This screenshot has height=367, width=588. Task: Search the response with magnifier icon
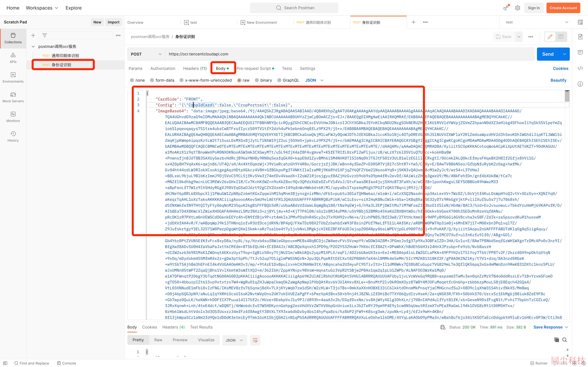coord(564,340)
